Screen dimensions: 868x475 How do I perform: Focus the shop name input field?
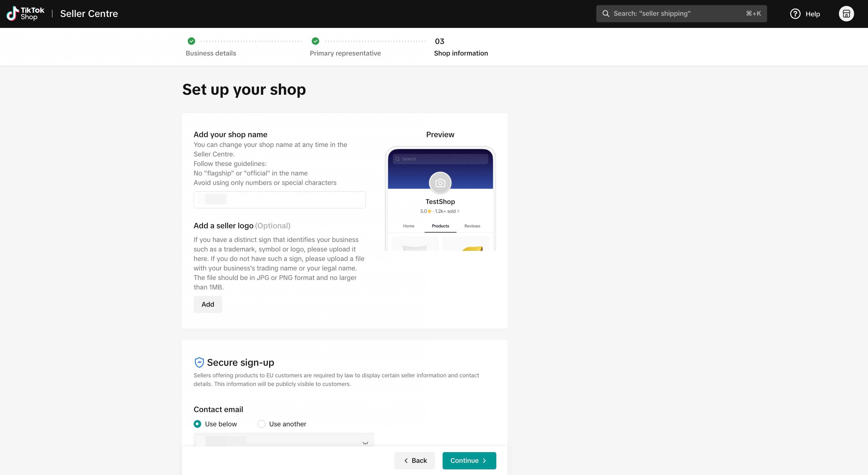click(x=279, y=200)
